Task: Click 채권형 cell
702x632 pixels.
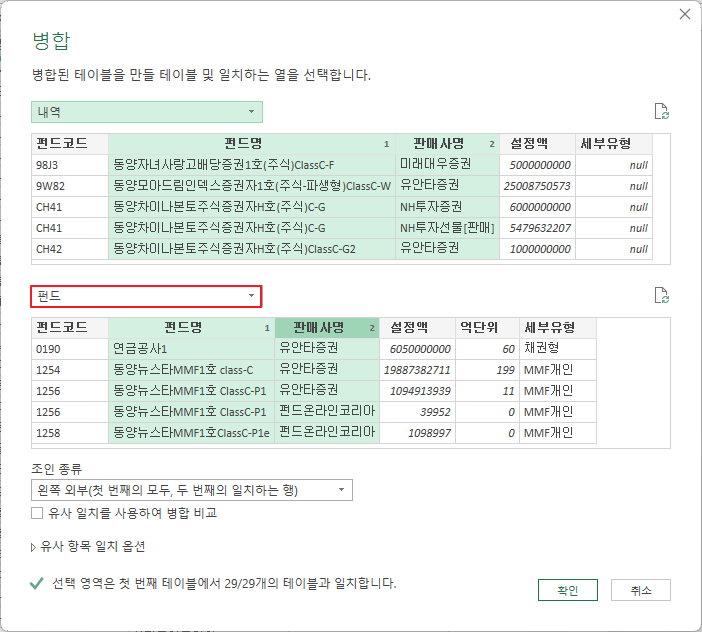Action: pos(558,349)
